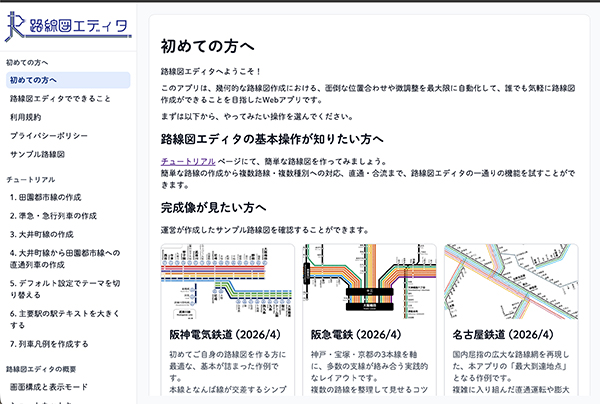Click the 初めての方へ sidebar section header
600x404 pixels.
(27, 62)
